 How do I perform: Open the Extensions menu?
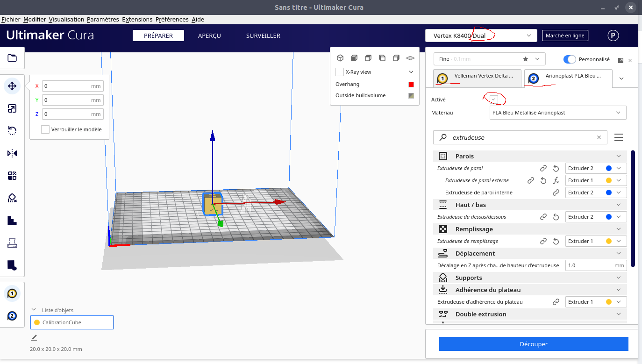point(137,19)
